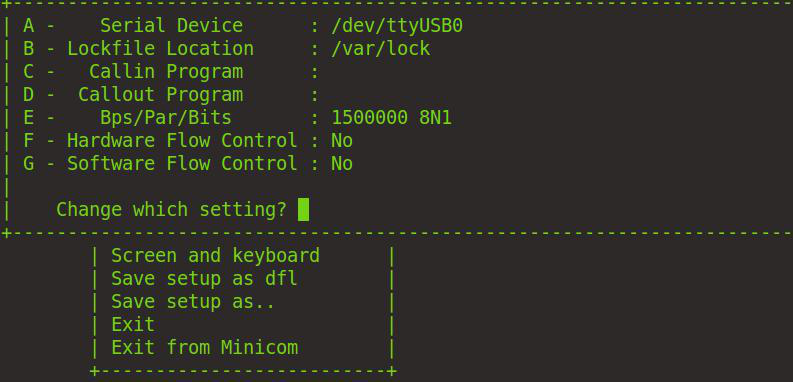Select Exit from Minicom
Viewport: 793px width, 382px height.
click(204, 347)
